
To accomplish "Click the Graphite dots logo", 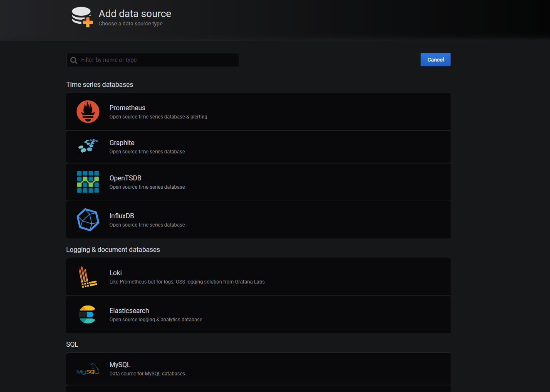I will (x=88, y=146).
